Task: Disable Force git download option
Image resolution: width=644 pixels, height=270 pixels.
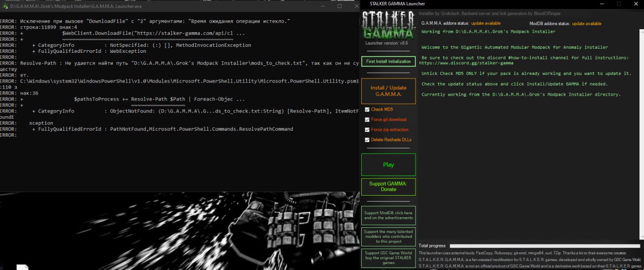Action: tap(367, 119)
